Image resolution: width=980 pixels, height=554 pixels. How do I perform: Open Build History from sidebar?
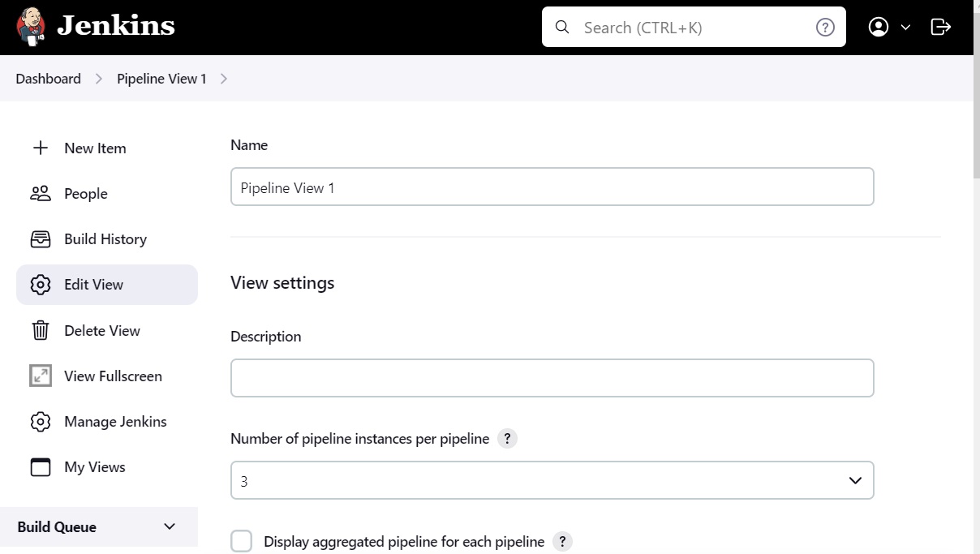[107, 239]
